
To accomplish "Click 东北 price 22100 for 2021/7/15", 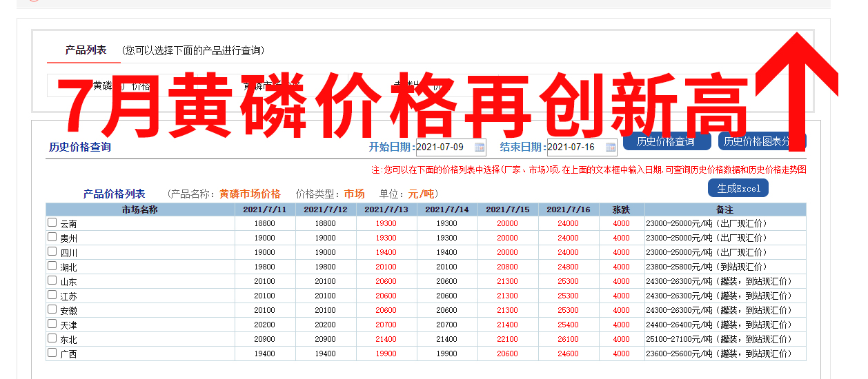I will coord(508,339).
